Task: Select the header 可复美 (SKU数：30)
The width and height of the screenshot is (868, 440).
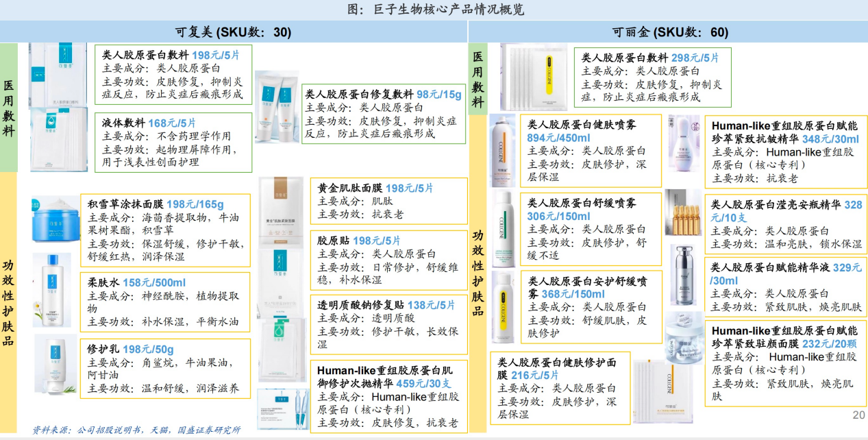Action: click(233, 32)
